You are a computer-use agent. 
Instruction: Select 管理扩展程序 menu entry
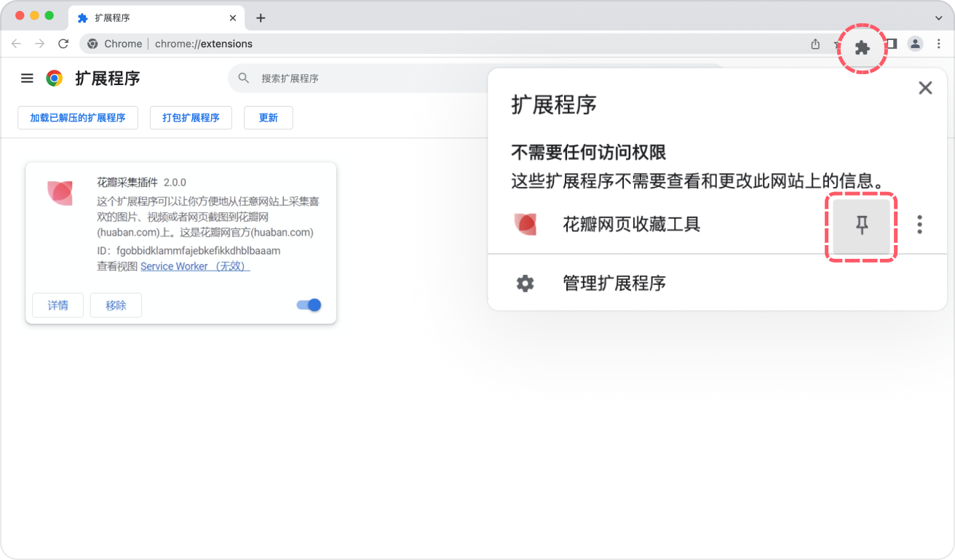[717, 283]
